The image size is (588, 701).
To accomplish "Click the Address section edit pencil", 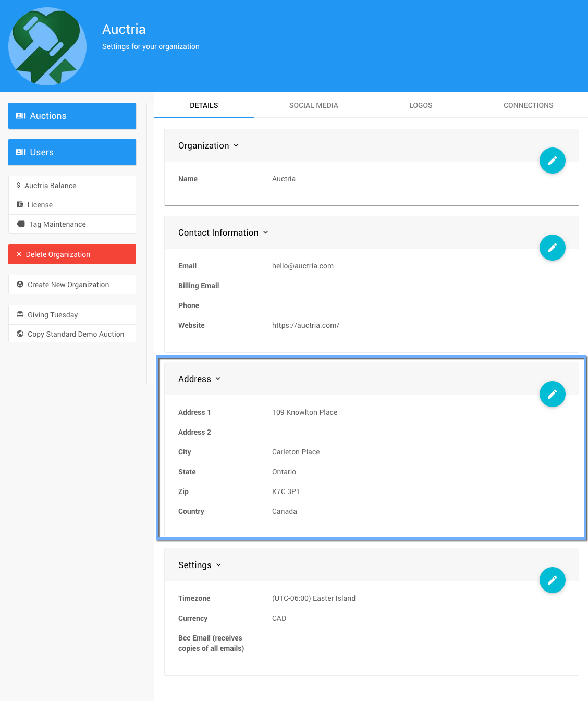I will coord(552,394).
